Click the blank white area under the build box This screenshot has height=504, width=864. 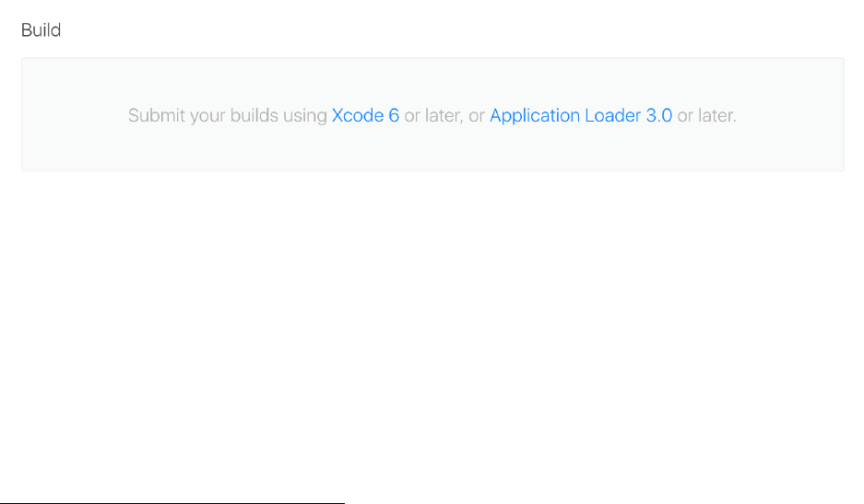[x=432, y=322]
